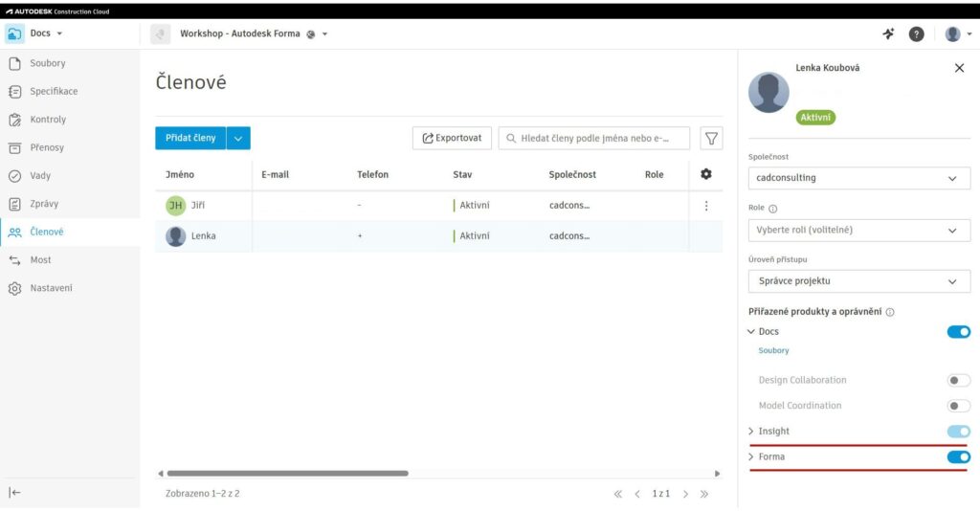Close the Lenka Koubová detail panel

click(959, 68)
